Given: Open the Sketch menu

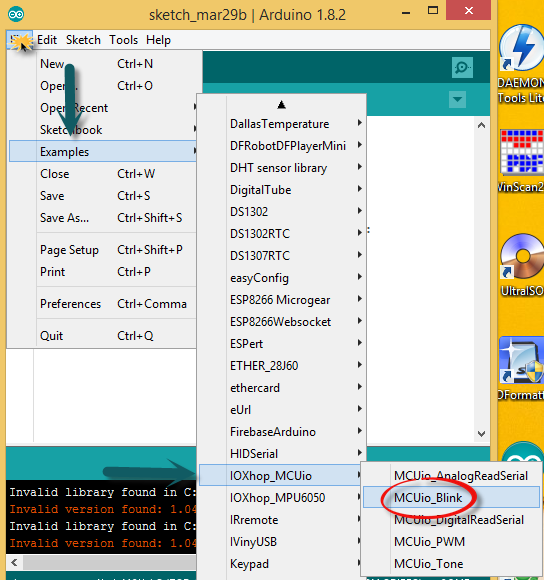Looking at the screenshot, I should pos(83,40).
